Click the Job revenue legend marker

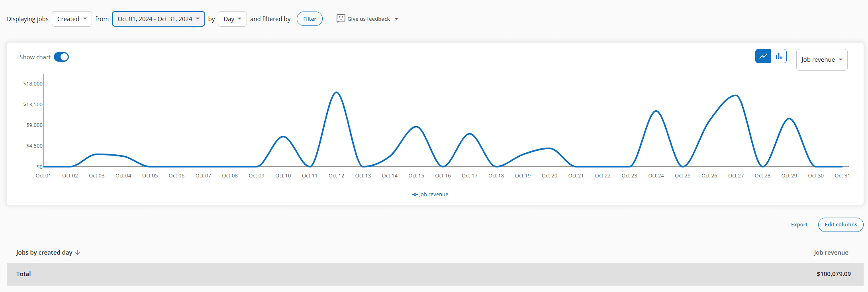point(415,195)
